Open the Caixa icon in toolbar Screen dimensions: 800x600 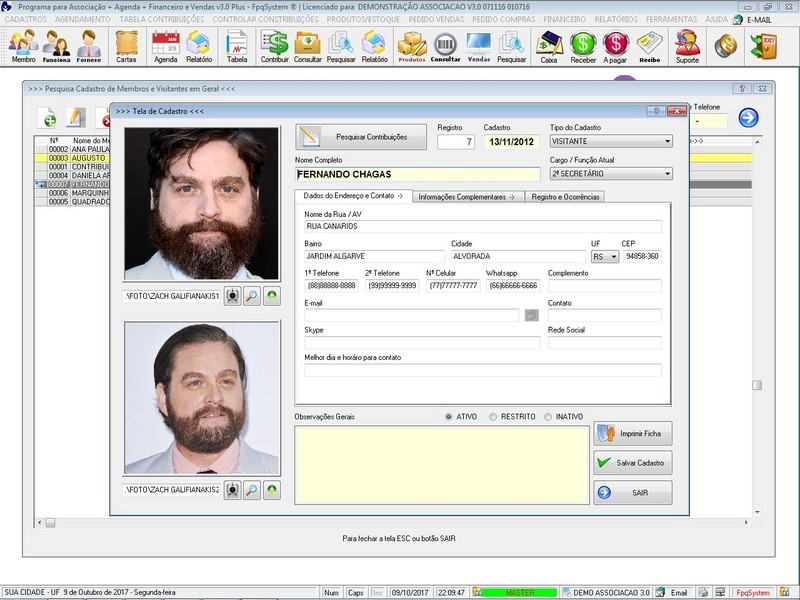click(x=548, y=46)
